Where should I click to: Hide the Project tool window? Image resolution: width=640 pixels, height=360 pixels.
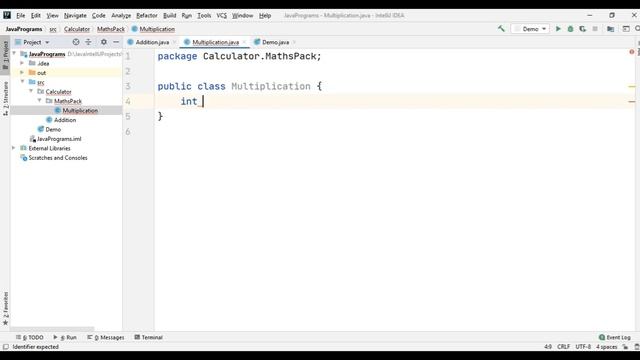pyautogui.click(x=116, y=42)
